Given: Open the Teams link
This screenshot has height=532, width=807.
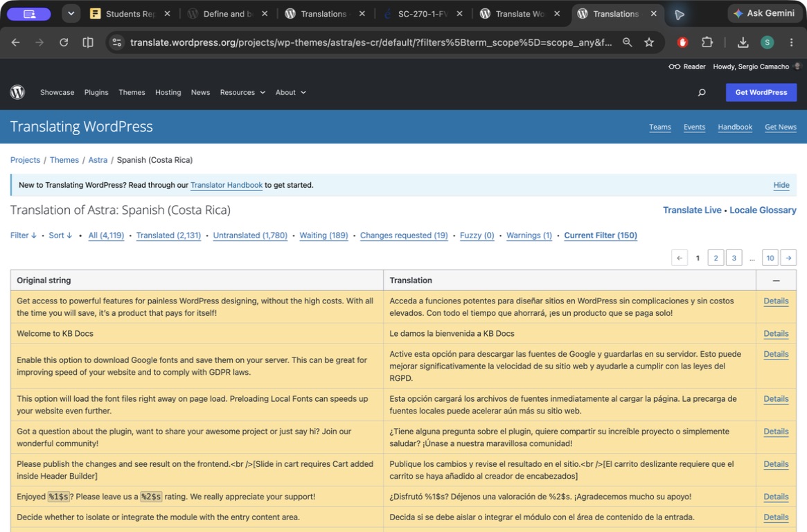Looking at the screenshot, I should point(660,127).
